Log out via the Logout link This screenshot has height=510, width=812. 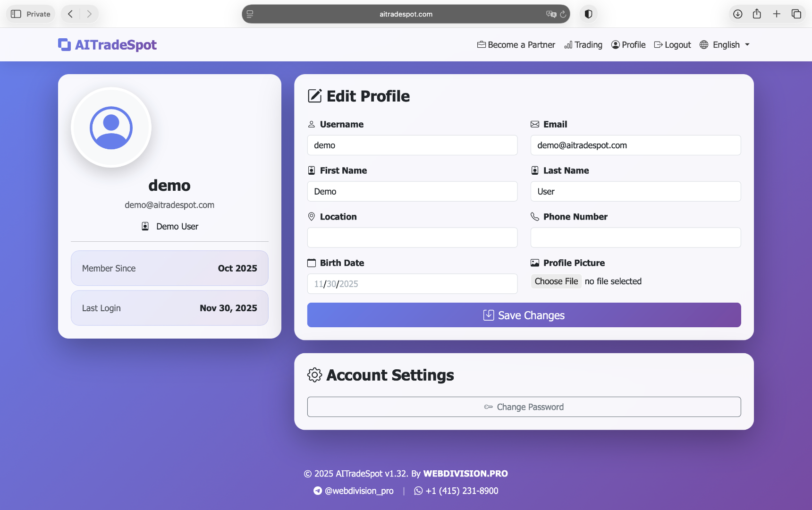coord(672,45)
